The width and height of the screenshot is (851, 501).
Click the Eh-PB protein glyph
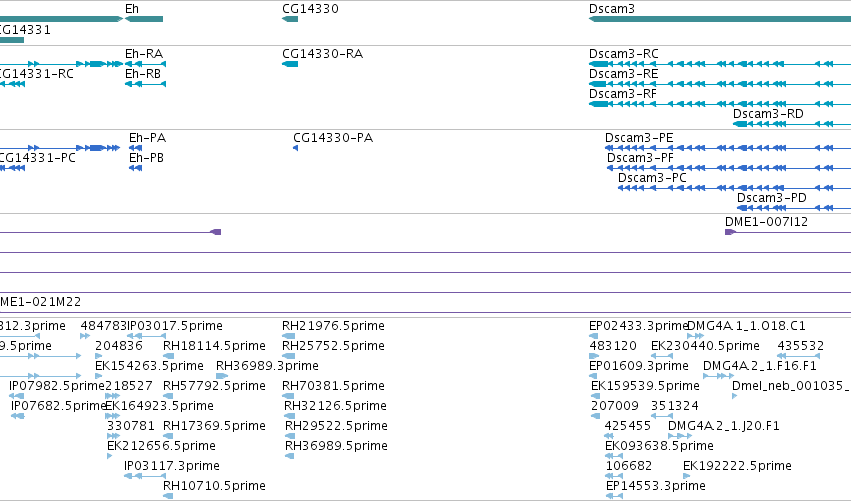[x=135, y=168]
